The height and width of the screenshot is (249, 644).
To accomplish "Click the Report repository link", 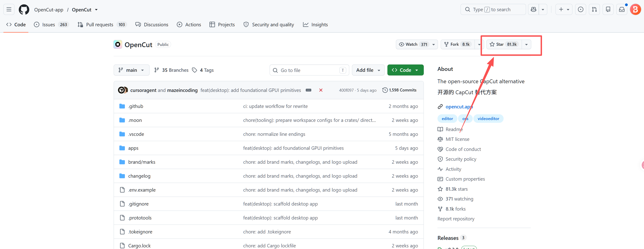I will coord(456,219).
